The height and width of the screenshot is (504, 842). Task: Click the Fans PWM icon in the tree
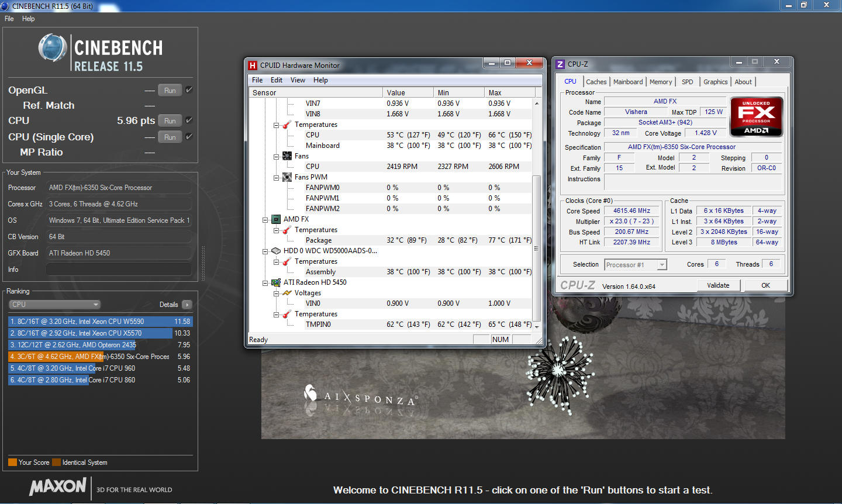[x=287, y=177]
